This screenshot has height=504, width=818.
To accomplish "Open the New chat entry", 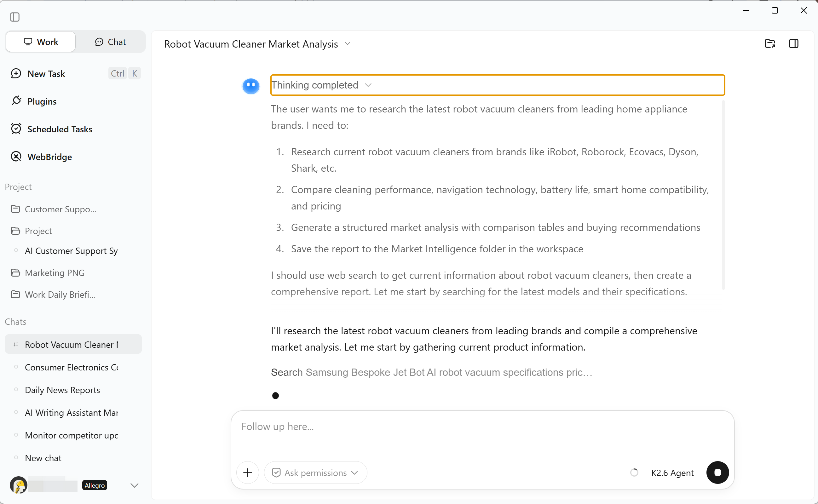I will pyautogui.click(x=73, y=458).
